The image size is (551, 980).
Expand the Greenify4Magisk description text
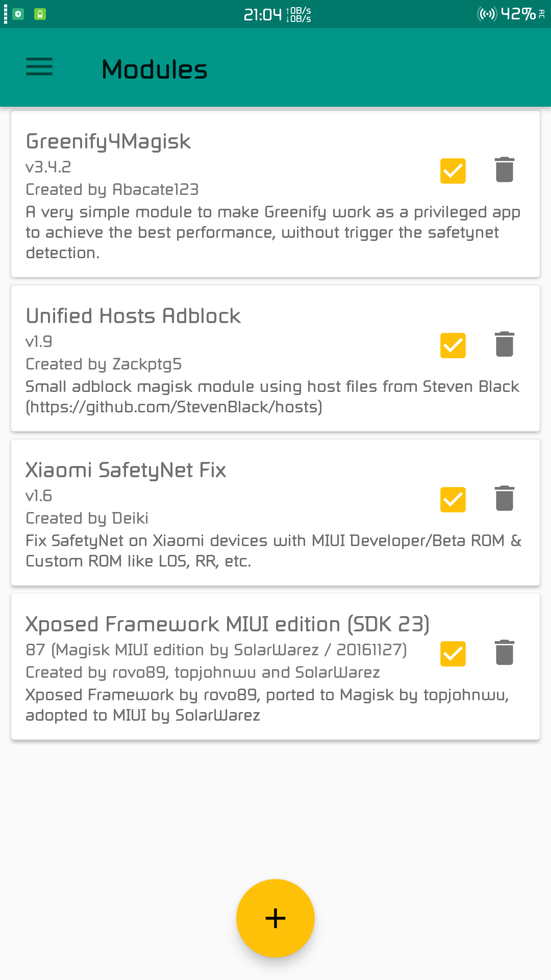click(272, 232)
